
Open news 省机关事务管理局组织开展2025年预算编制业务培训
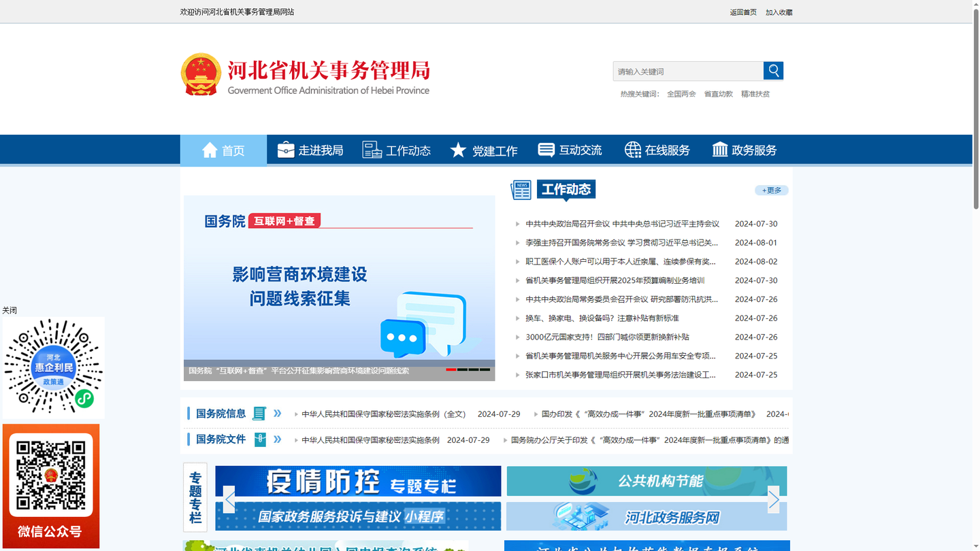pos(615,280)
